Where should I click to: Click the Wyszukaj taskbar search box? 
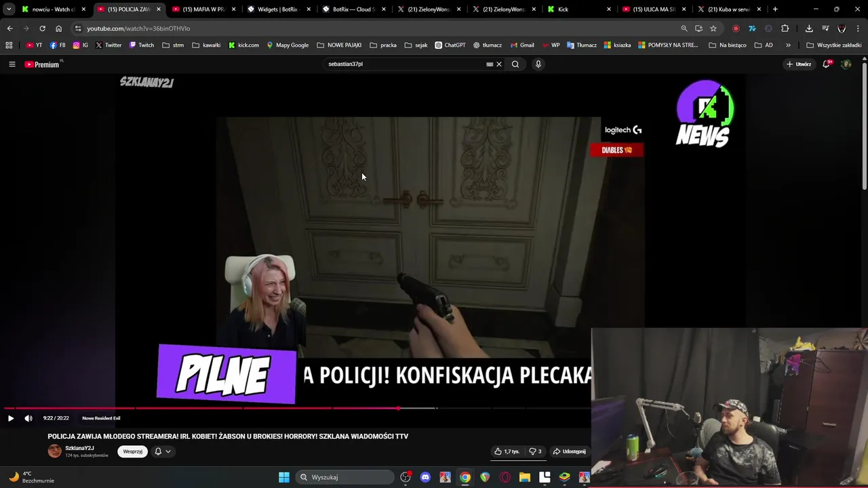[345, 477]
